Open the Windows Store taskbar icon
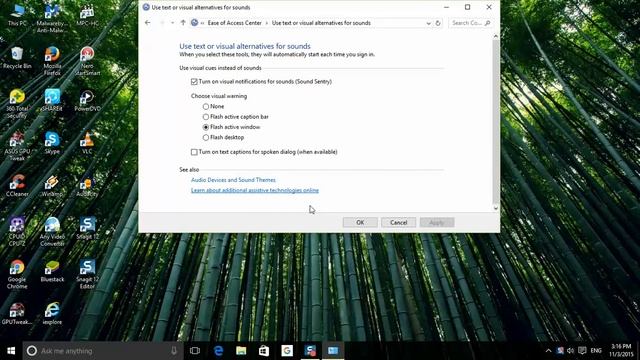The height and width of the screenshot is (360, 640). (264, 351)
